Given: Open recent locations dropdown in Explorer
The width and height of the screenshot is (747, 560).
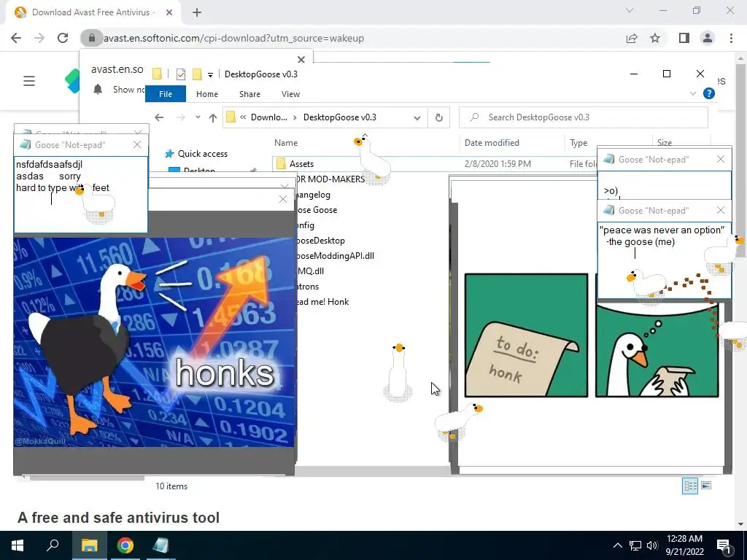Looking at the screenshot, I should tap(198, 117).
